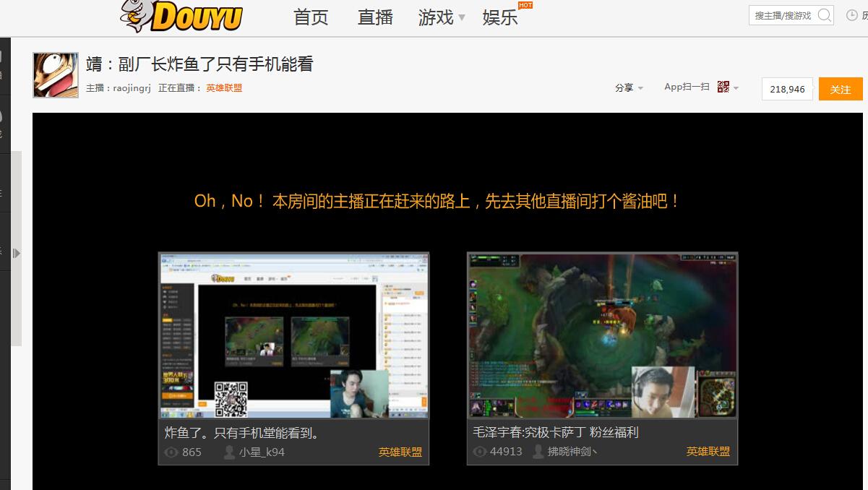This screenshot has height=490, width=868.
Task: Click the search magnifier icon
Action: pyautogui.click(x=824, y=15)
